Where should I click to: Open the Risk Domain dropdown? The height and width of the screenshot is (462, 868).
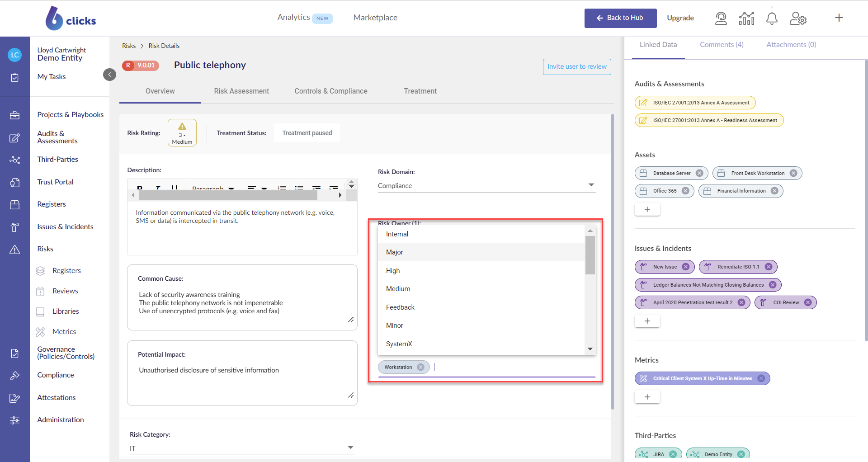pyautogui.click(x=486, y=186)
